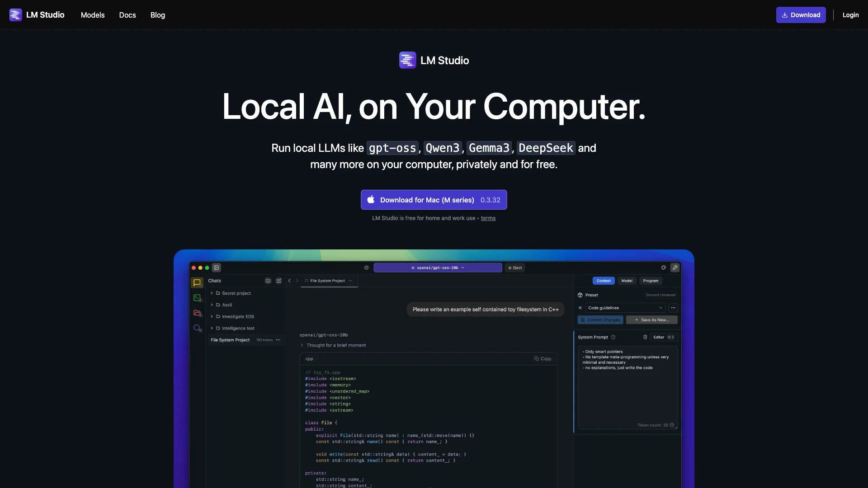Screen dimensions: 868x488
Task: Open the Code guidelines preset dropdown
Action: click(x=625, y=308)
